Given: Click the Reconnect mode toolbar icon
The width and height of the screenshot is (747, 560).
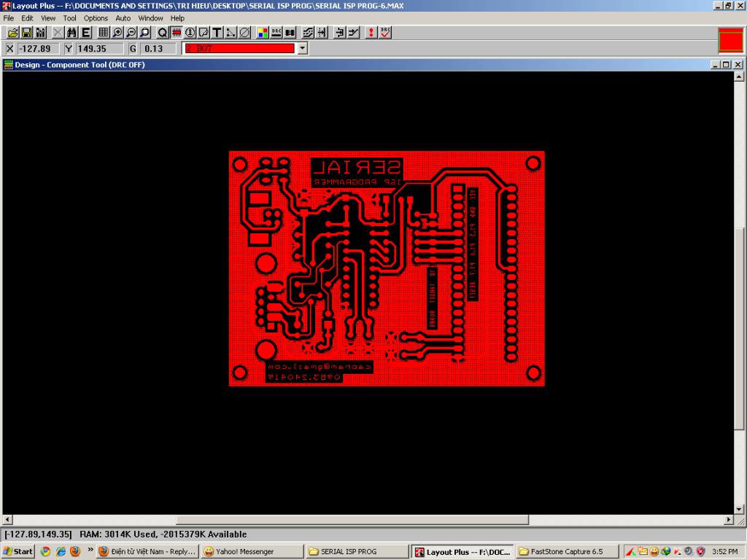Looking at the screenshot, I should point(290,32).
